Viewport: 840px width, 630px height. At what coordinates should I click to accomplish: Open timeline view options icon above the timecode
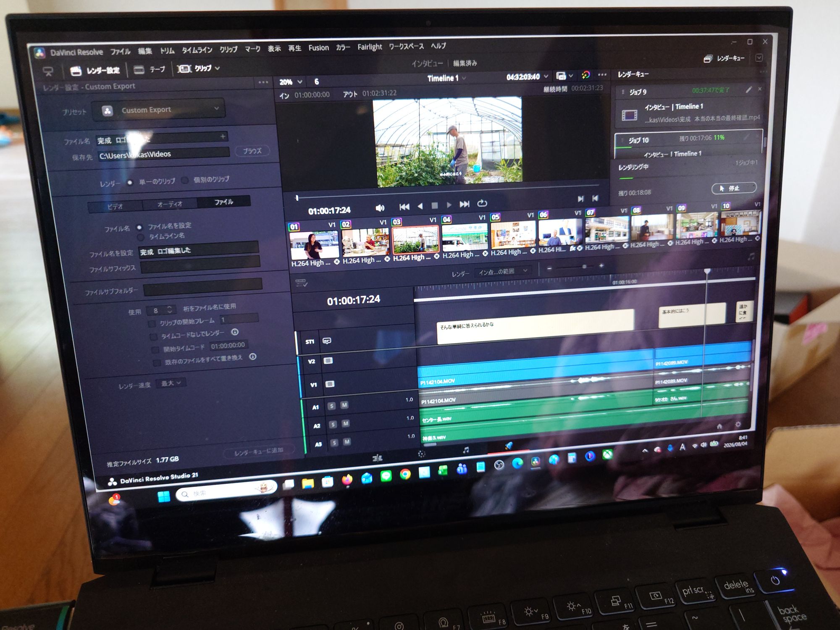click(x=301, y=283)
